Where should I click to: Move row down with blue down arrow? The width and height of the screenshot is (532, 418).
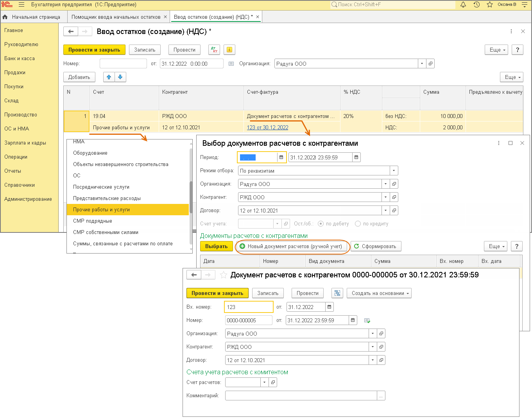click(x=120, y=77)
